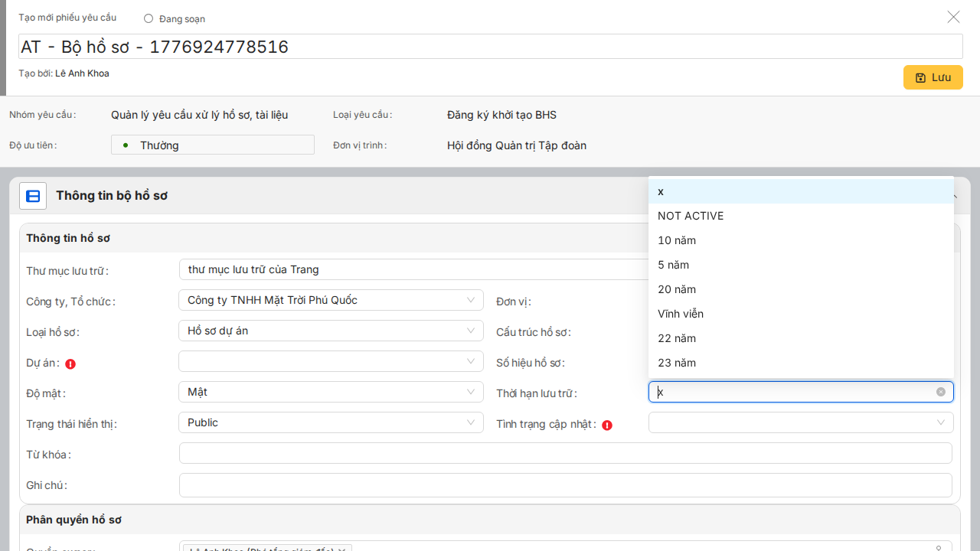Click the red warning icon next to Tình trạng cập nhật
The width and height of the screenshot is (980, 551).
coord(607,425)
